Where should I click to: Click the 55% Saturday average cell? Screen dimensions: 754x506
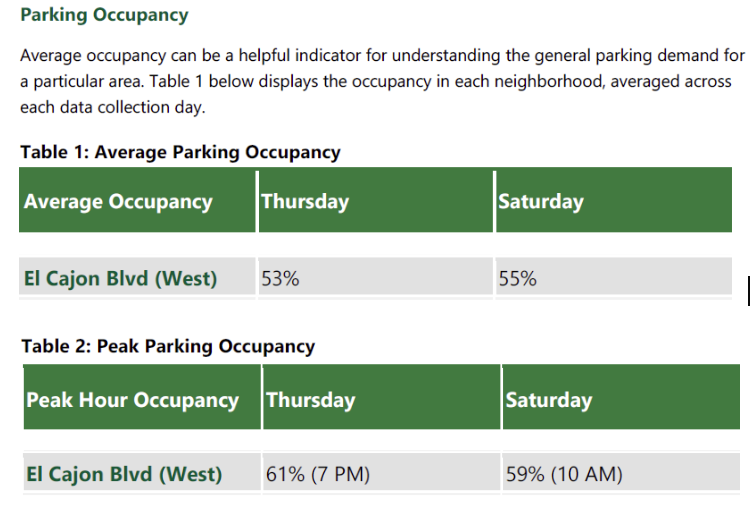tap(518, 278)
